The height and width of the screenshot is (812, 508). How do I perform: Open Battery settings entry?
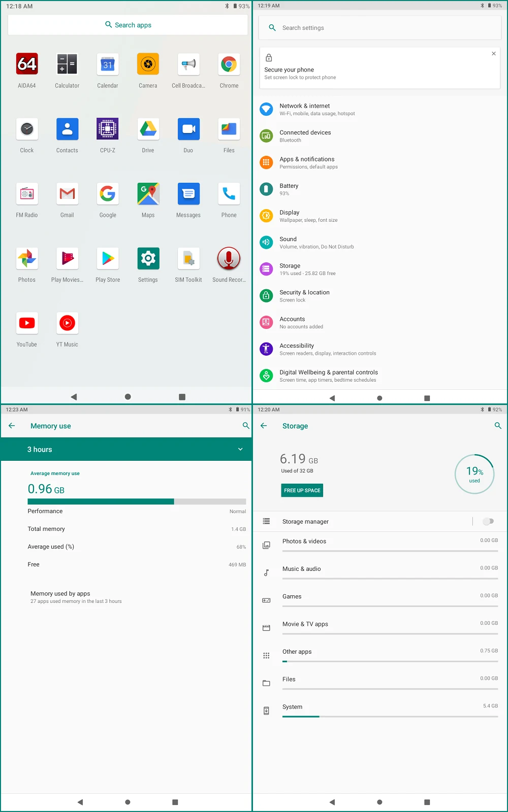coord(380,189)
